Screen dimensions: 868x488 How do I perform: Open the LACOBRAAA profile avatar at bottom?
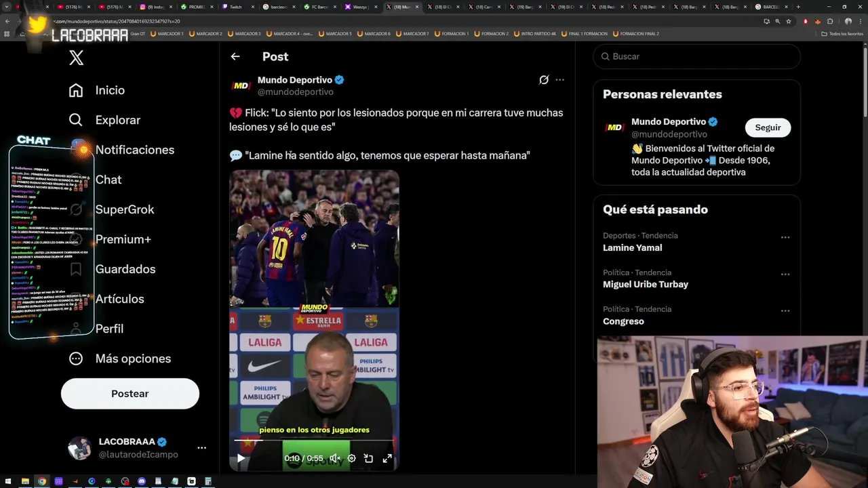79,448
